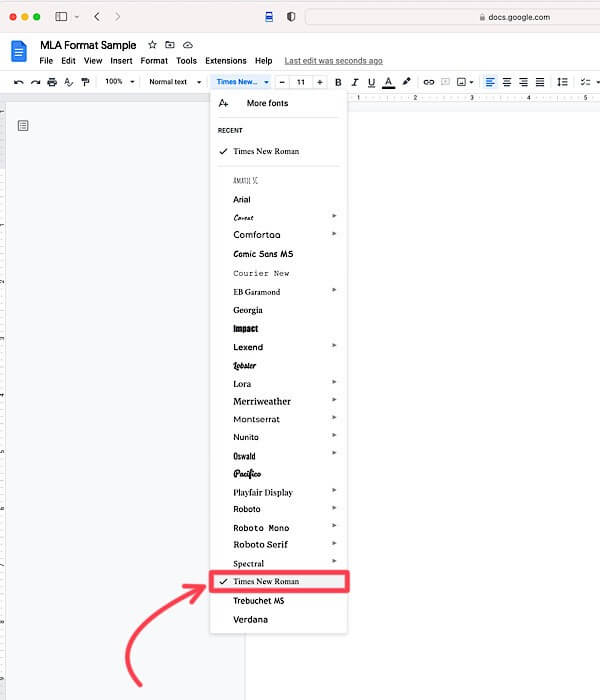Select left align

[x=490, y=82]
